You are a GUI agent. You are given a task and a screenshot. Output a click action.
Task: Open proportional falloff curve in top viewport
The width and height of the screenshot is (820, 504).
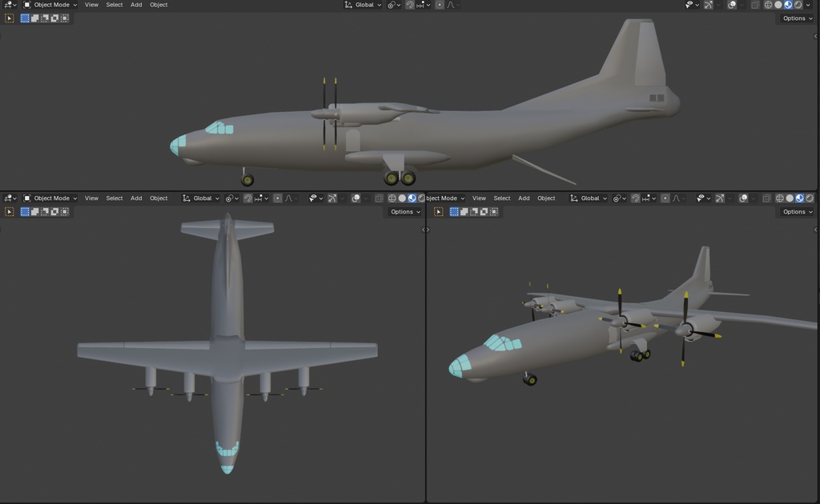click(x=453, y=5)
